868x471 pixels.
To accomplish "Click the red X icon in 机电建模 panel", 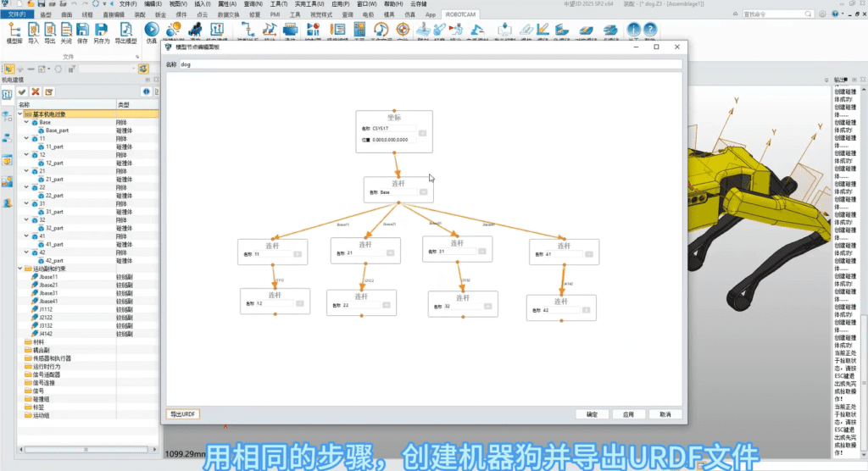I will (36, 91).
